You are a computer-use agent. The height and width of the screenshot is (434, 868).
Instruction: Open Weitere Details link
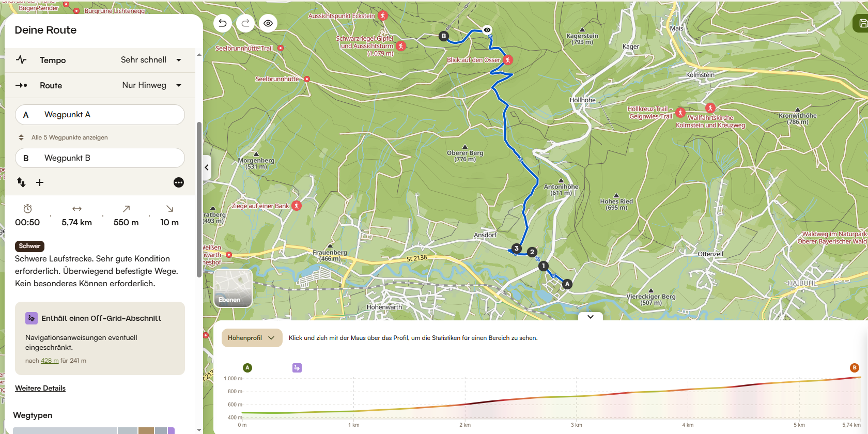(40, 389)
